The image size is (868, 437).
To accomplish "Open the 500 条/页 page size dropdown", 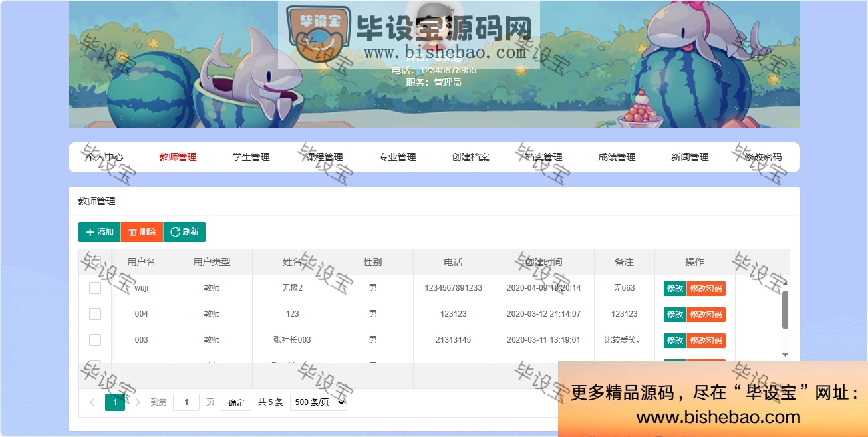I will 319,402.
